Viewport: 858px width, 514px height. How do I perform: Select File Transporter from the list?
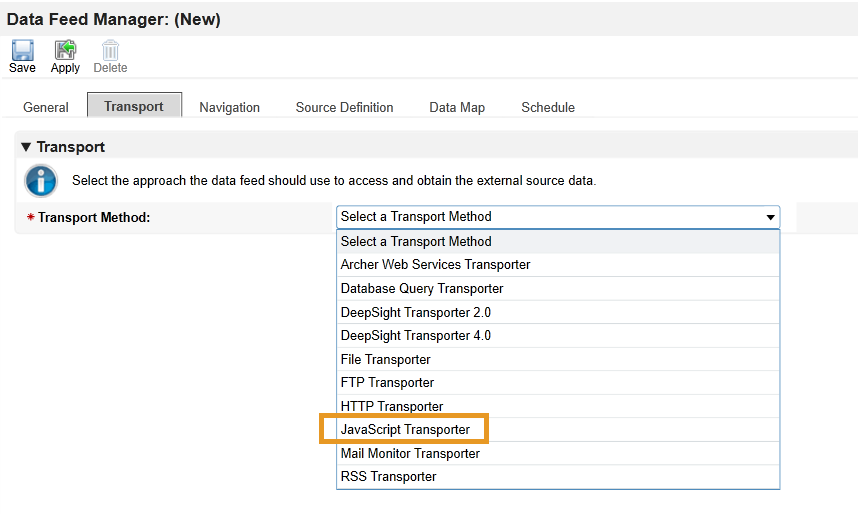(x=558, y=360)
